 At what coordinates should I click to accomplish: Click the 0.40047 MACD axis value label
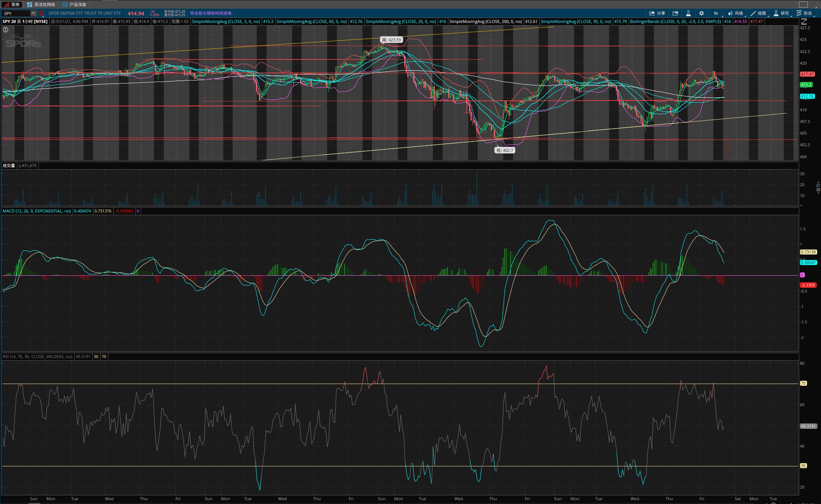(x=808, y=263)
